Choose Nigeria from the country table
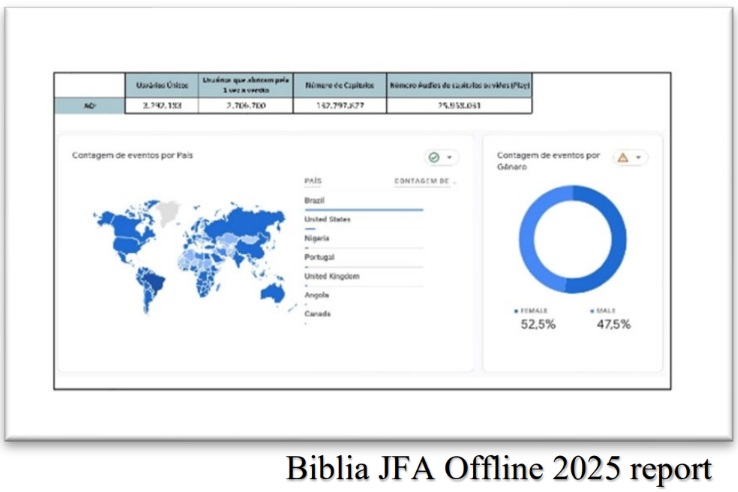 tap(317, 238)
